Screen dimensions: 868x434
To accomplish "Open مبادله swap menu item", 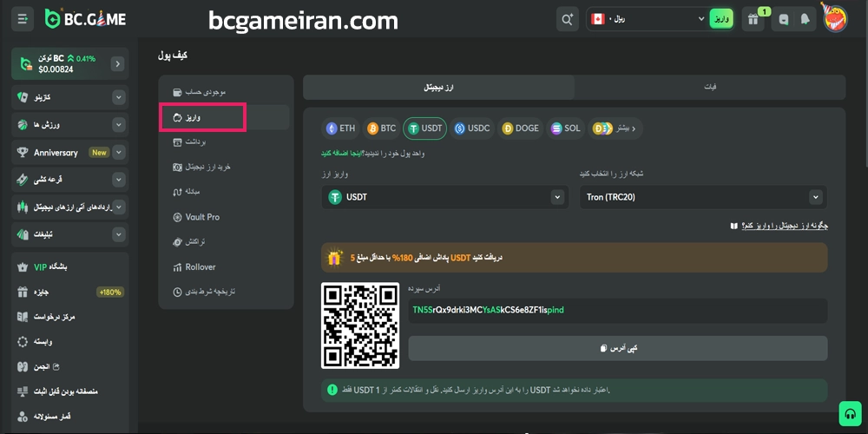I will pos(224,192).
